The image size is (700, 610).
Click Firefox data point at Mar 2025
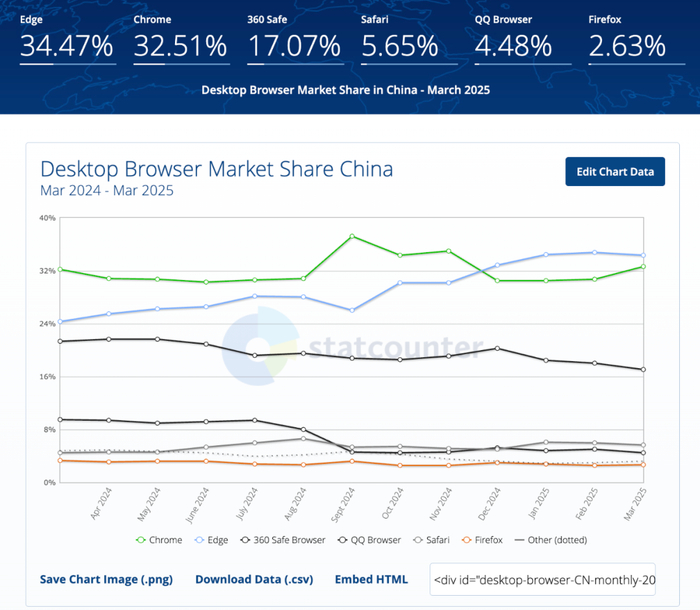coord(643,465)
